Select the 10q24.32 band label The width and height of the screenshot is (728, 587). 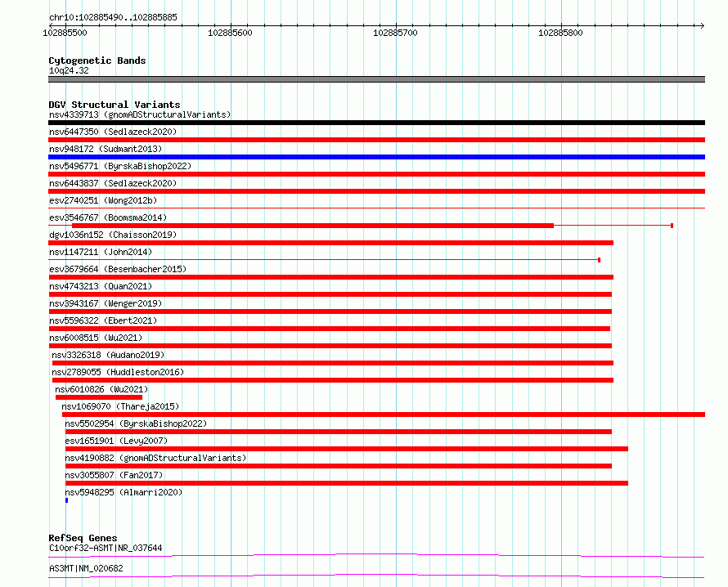coord(69,70)
